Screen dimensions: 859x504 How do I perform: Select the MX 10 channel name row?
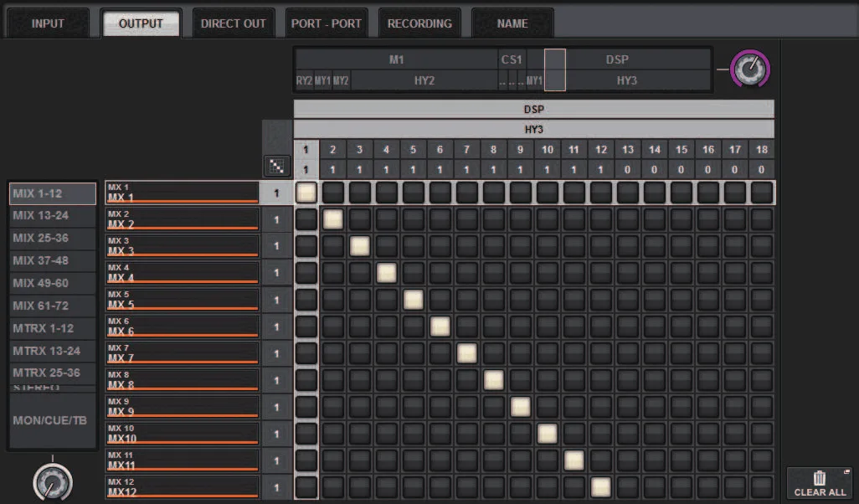pyautogui.click(x=182, y=434)
